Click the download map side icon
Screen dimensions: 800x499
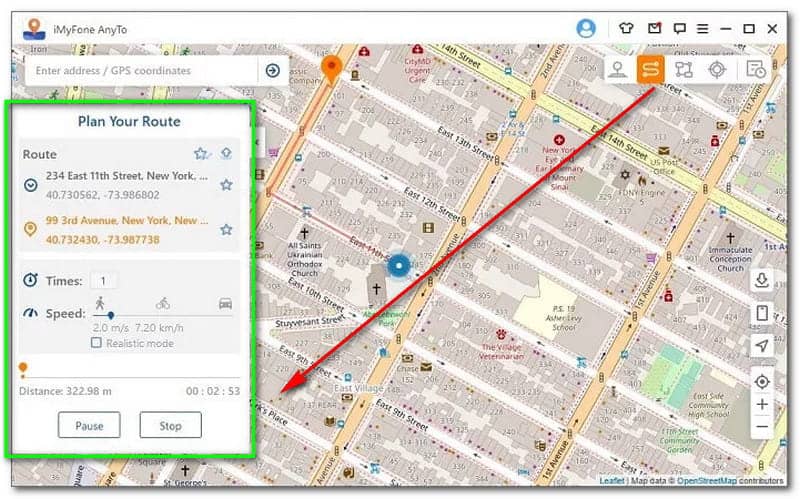(x=762, y=280)
